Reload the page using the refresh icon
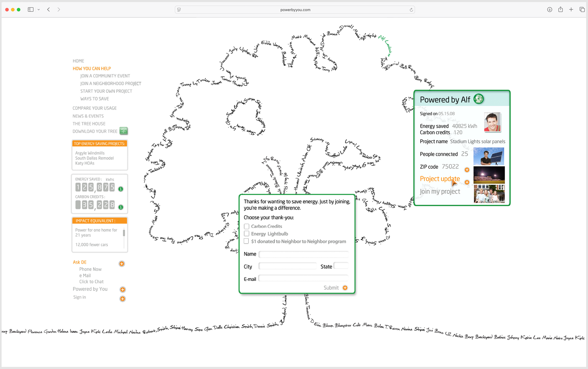The width and height of the screenshot is (588, 369). click(x=411, y=10)
